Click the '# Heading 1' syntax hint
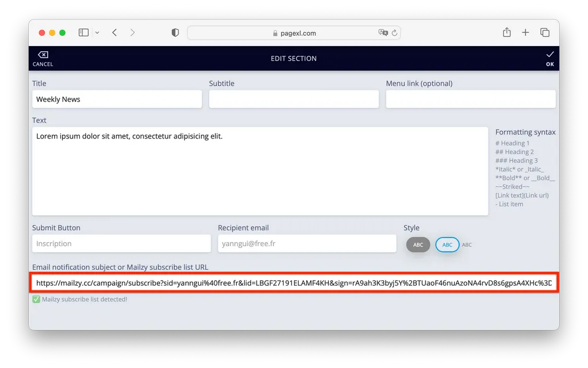 pyautogui.click(x=512, y=143)
